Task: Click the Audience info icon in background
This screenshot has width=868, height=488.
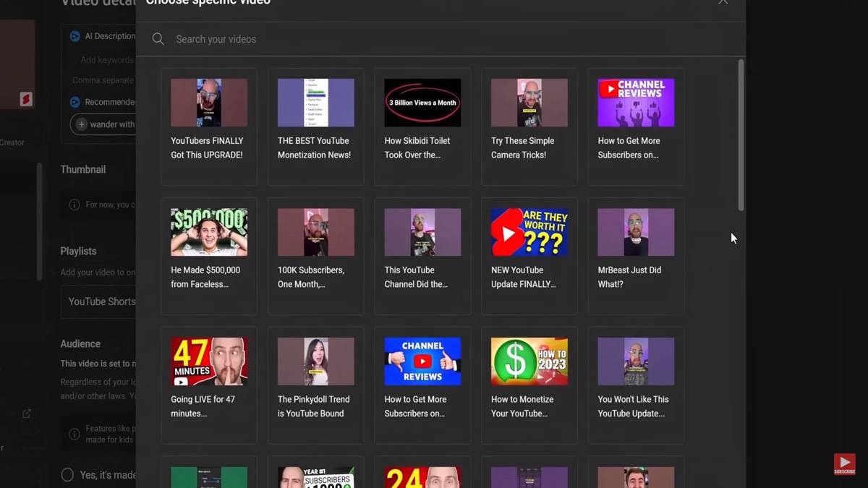Action: pyautogui.click(x=75, y=435)
